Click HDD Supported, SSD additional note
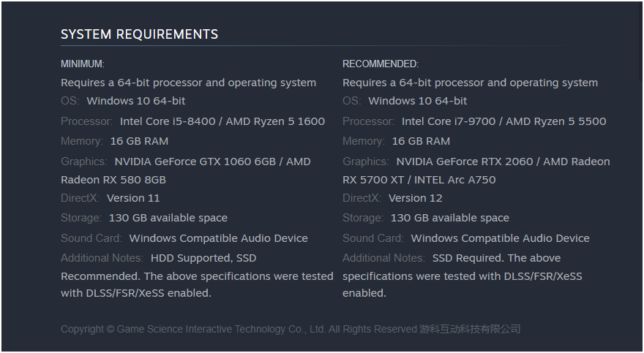 [x=203, y=258]
